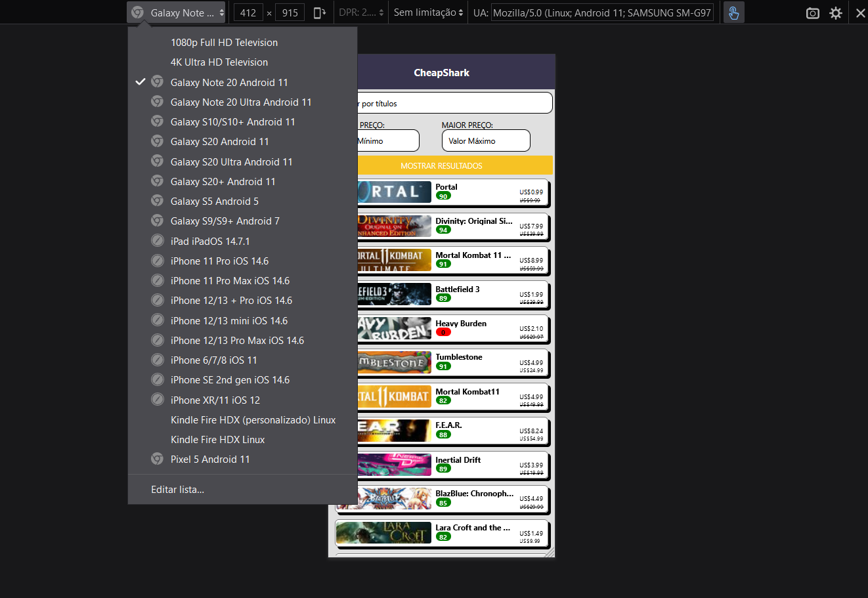Choose Kindle Fire HDX (personalizado) Linux
Screen dimensions: 868x598
click(x=242, y=420)
